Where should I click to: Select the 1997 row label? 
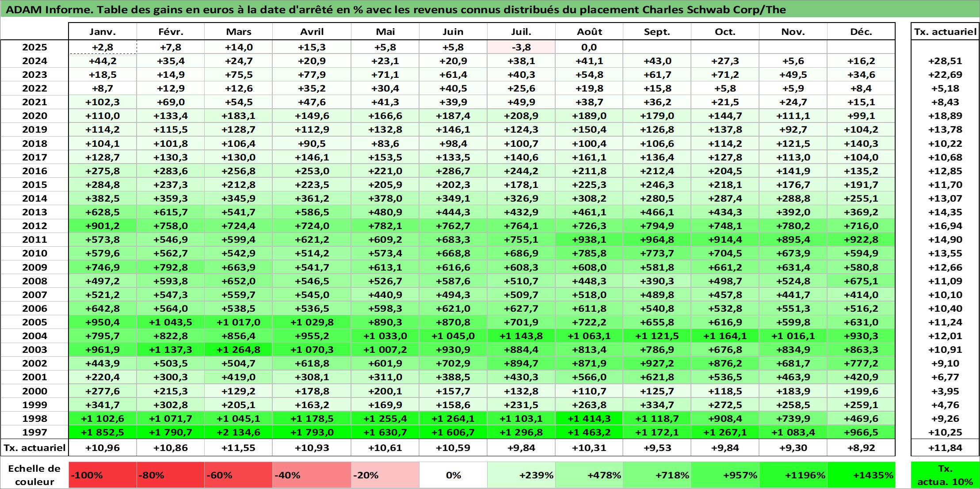[x=34, y=432]
